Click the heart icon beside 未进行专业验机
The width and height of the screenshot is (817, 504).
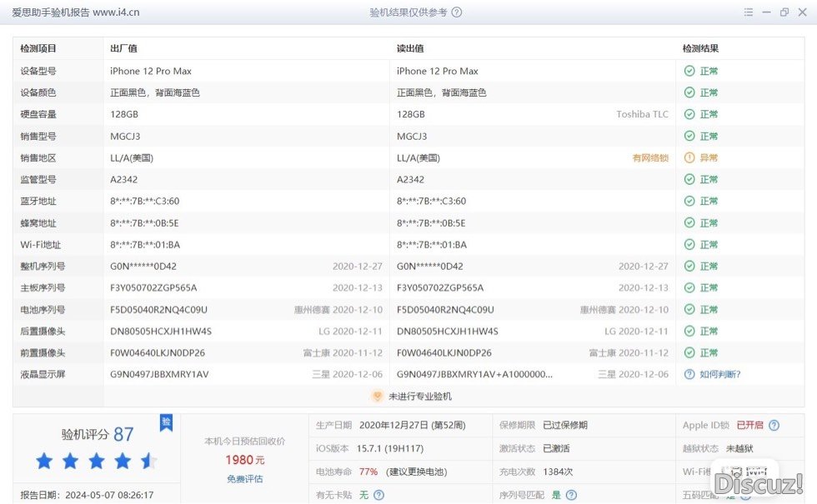(x=377, y=397)
